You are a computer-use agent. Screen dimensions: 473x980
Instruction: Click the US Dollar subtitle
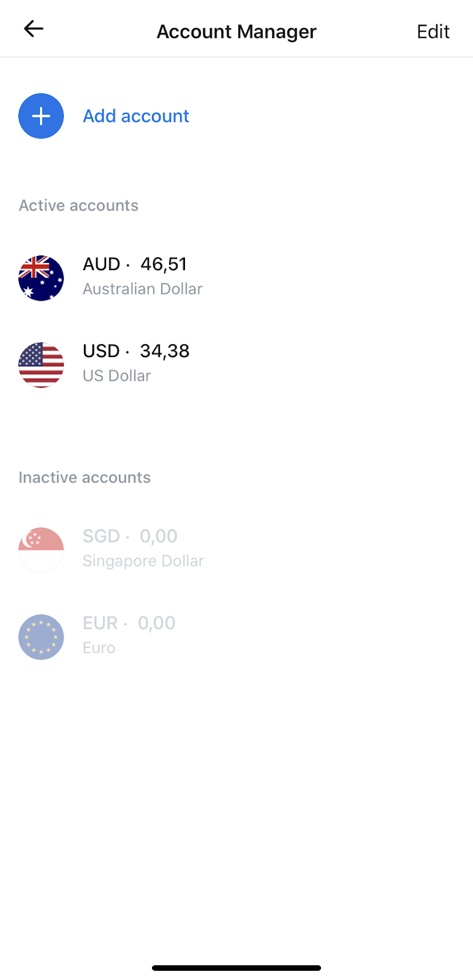[117, 376]
